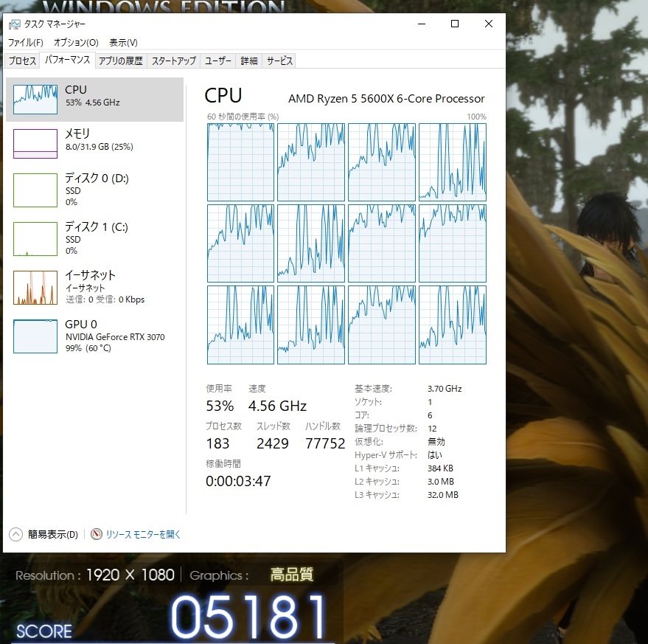Image resolution: width=648 pixels, height=644 pixels.
Task: Select the GPU 0 mini graph thumbnail
Action: click(35, 336)
